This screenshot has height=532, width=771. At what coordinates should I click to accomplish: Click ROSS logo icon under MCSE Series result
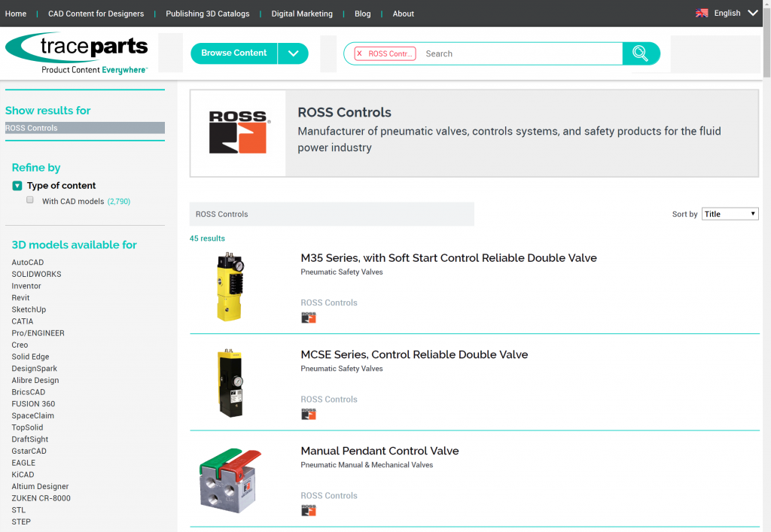pyautogui.click(x=308, y=414)
